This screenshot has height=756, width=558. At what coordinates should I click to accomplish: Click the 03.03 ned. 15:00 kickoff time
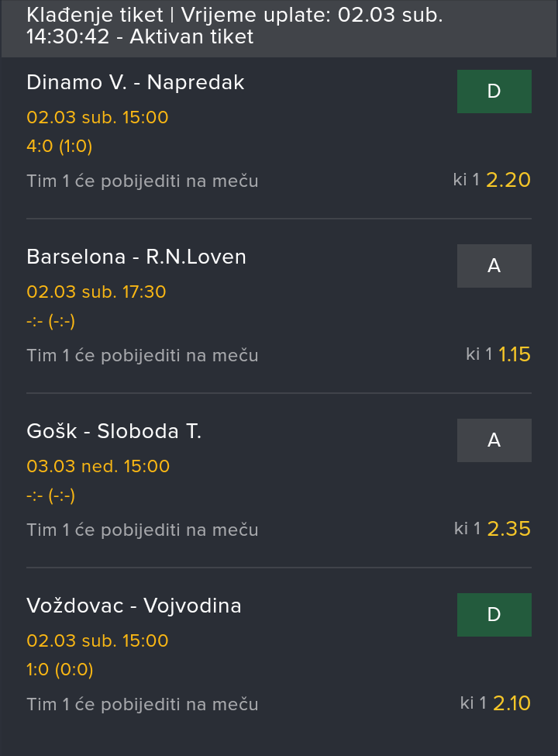[98, 467]
